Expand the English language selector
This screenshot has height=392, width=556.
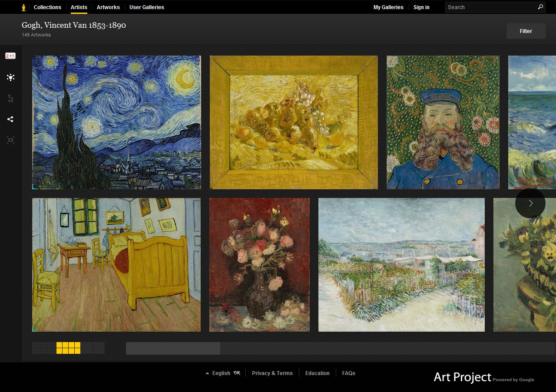[x=222, y=373]
